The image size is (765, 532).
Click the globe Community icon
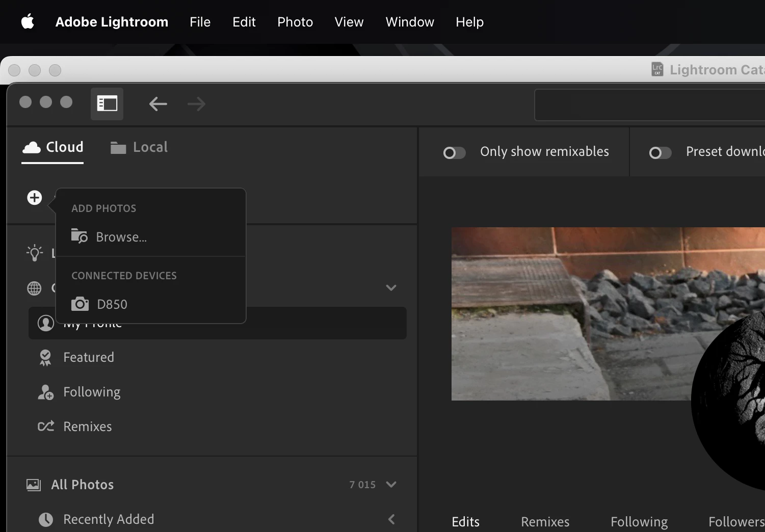pos(34,288)
